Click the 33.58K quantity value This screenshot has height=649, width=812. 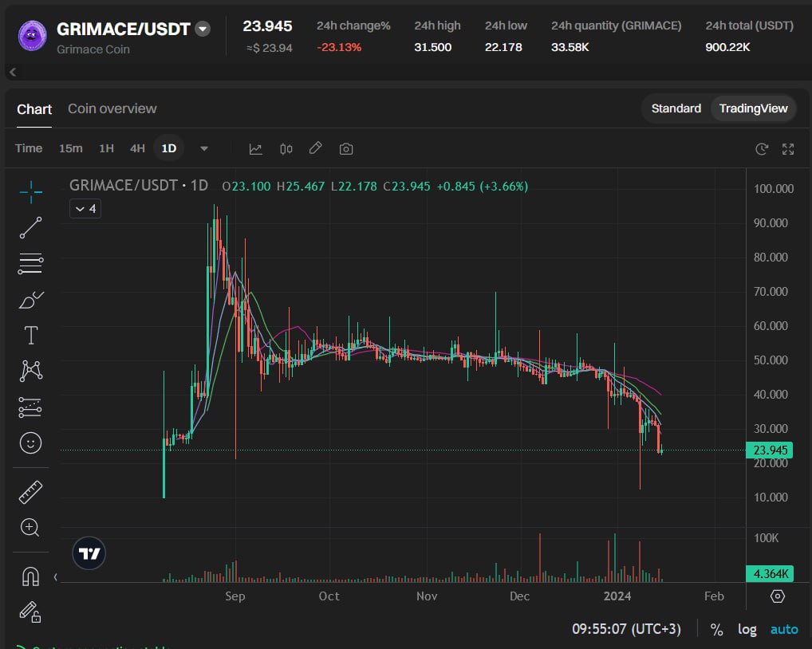coord(570,47)
